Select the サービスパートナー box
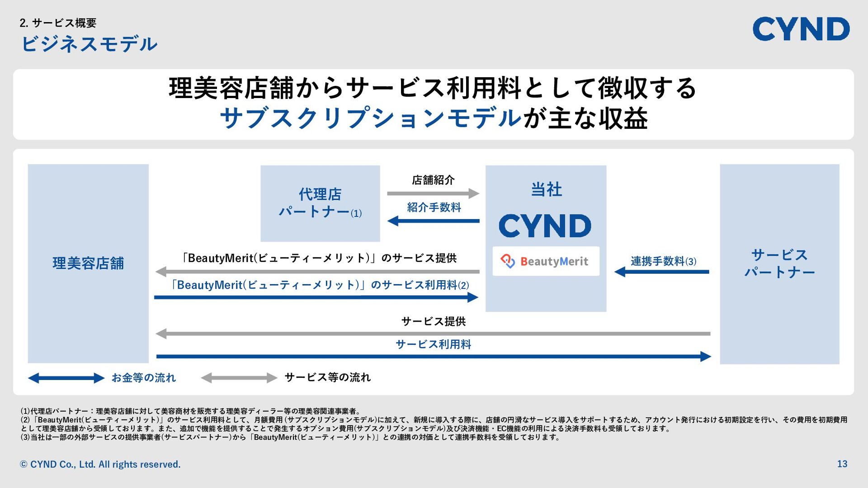 779,264
